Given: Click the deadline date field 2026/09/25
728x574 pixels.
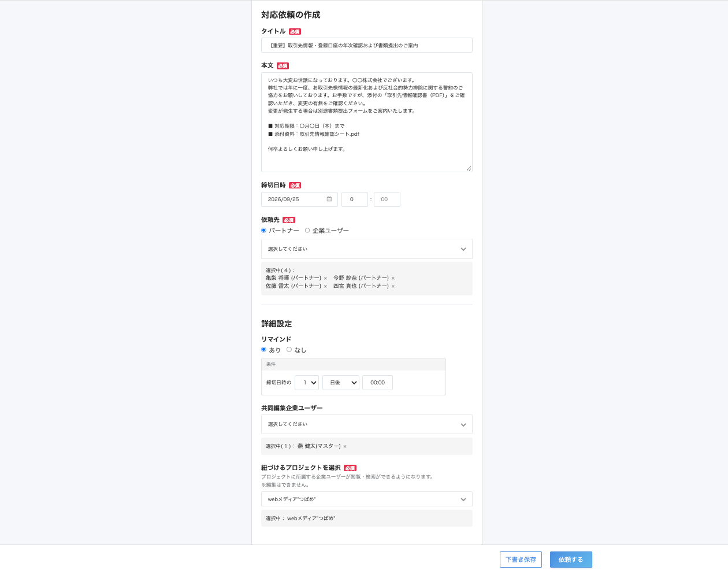Looking at the screenshot, I should tap(299, 199).
